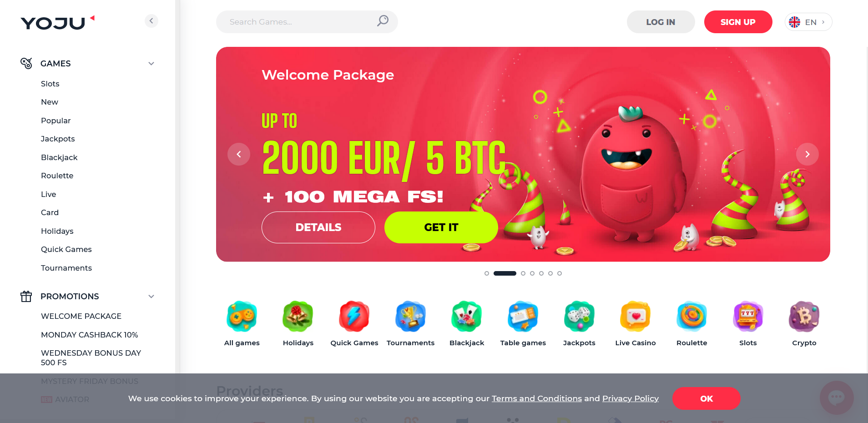Open Jackpots in the sidebar menu

58,139
